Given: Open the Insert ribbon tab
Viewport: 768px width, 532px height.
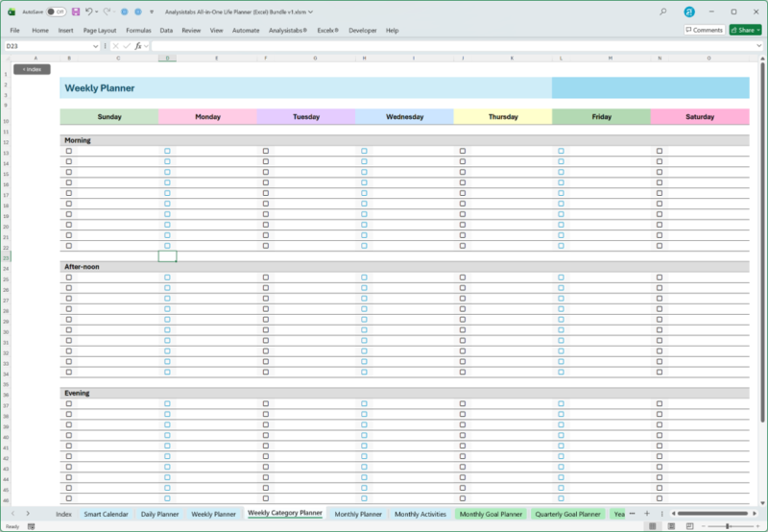Looking at the screenshot, I should pyautogui.click(x=65, y=31).
